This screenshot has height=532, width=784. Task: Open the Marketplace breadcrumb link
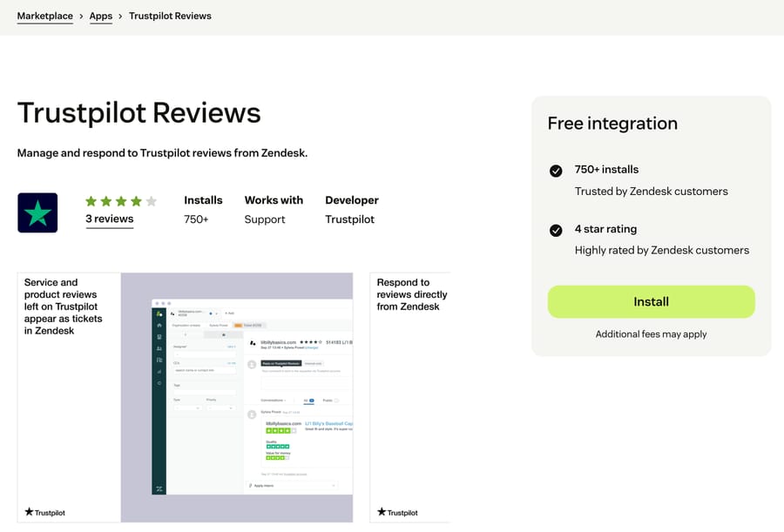[x=45, y=16]
